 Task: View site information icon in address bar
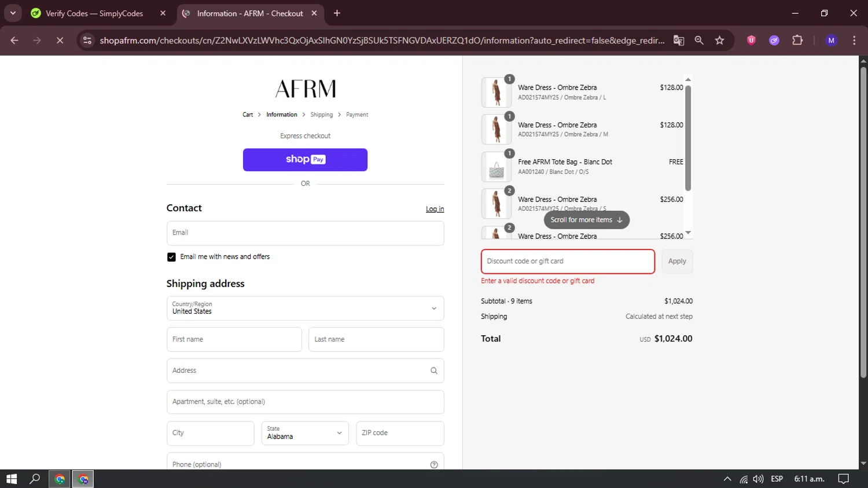(87, 41)
